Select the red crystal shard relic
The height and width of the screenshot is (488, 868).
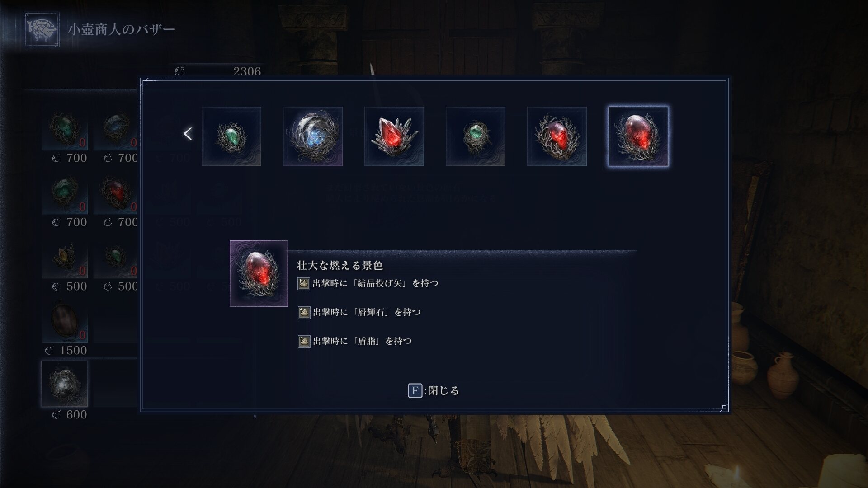pyautogui.click(x=394, y=136)
